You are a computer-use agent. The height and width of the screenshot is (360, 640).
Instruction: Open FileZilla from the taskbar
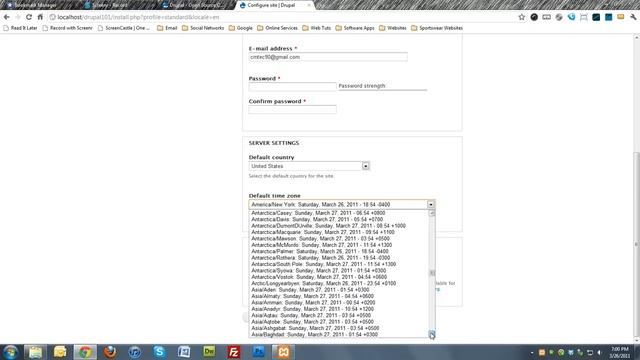(x=234, y=352)
